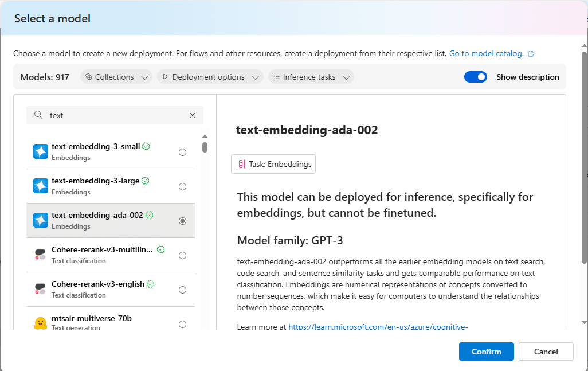Click the Cancel button
This screenshot has width=588, height=371.
click(546, 352)
